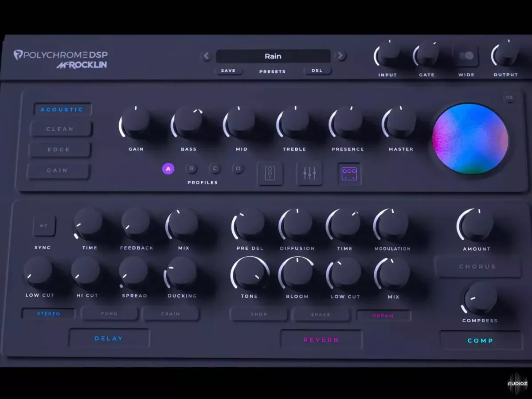Click the delay LOW CUT knob
Image resolution: width=532 pixels, height=399 pixels.
[38, 271]
